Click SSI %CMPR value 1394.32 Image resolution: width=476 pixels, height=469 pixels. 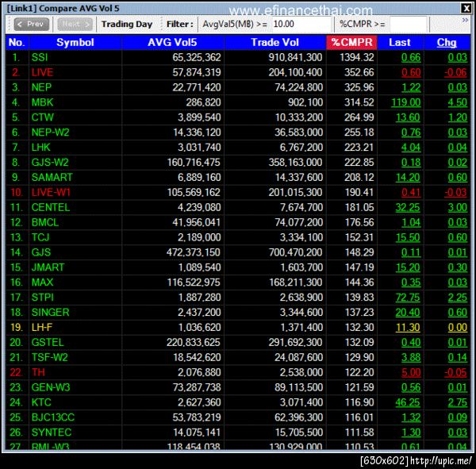tap(357, 57)
